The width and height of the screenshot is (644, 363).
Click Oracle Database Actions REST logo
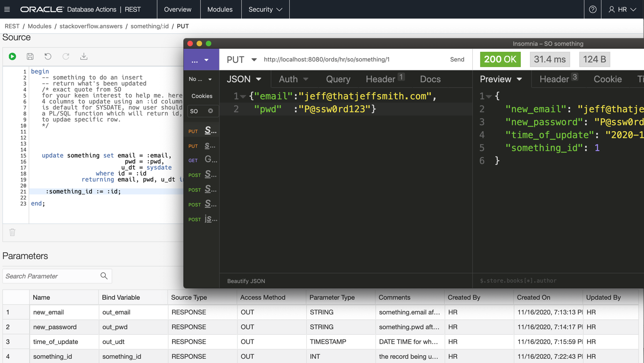coord(81,9)
